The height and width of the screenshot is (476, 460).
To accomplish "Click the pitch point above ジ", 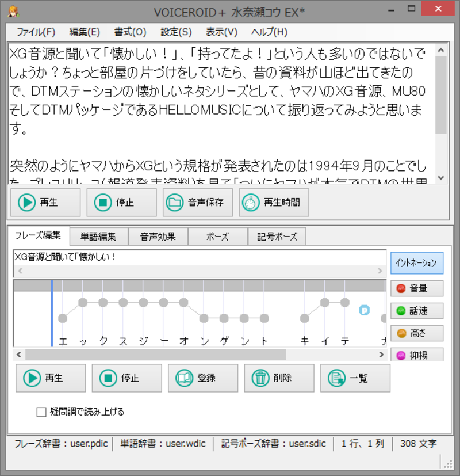I will pos(143,303).
